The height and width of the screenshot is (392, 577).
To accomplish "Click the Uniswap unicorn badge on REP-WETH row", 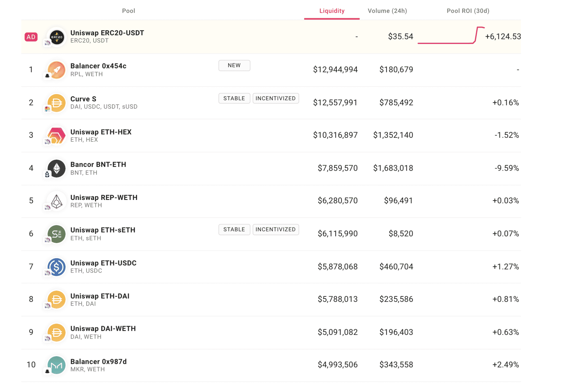I will pyautogui.click(x=47, y=208).
